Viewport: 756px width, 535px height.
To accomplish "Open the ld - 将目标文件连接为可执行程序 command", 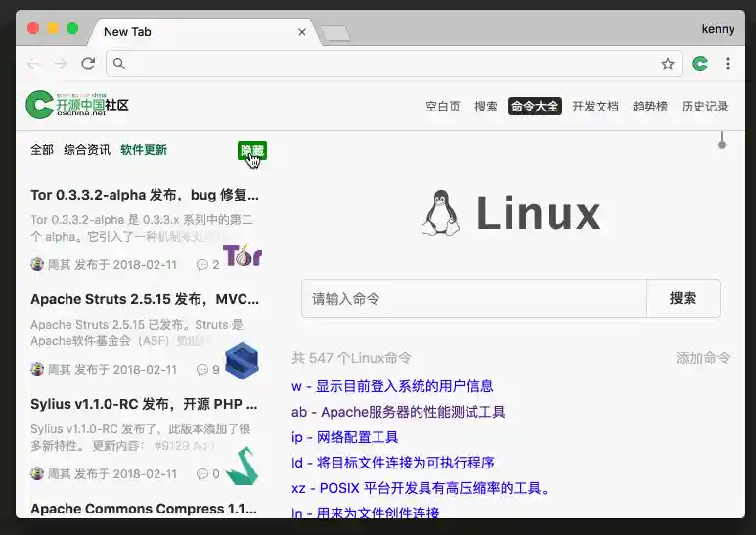I will pos(393,463).
